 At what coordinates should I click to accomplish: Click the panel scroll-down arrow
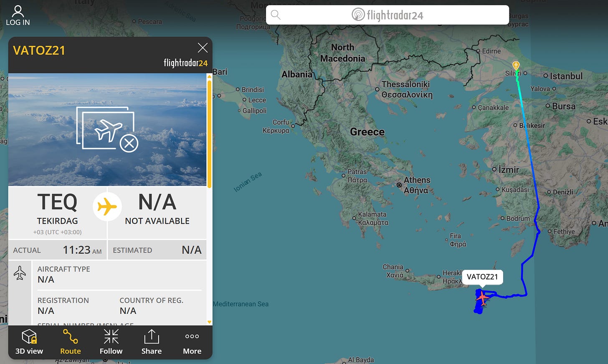pyautogui.click(x=209, y=322)
